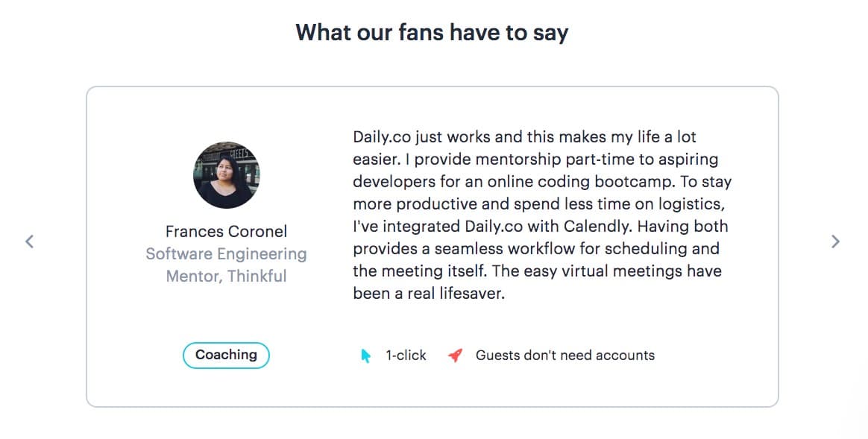Advance to the next testimonial with the right chevron
The image size is (868, 439).
pos(835,241)
